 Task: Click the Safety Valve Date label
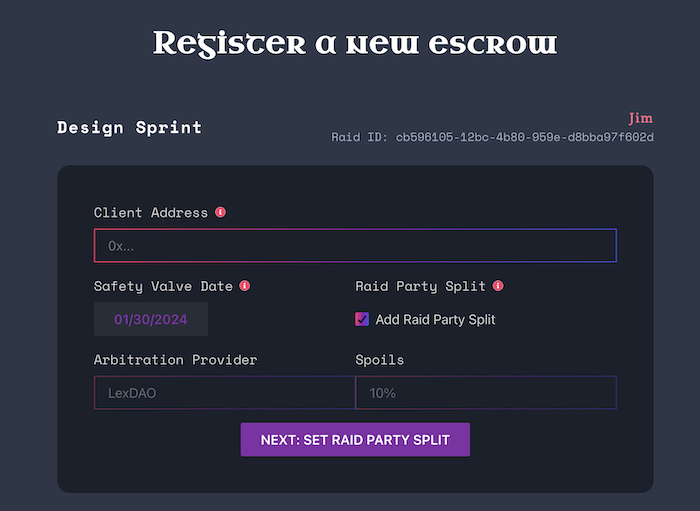coord(163,286)
